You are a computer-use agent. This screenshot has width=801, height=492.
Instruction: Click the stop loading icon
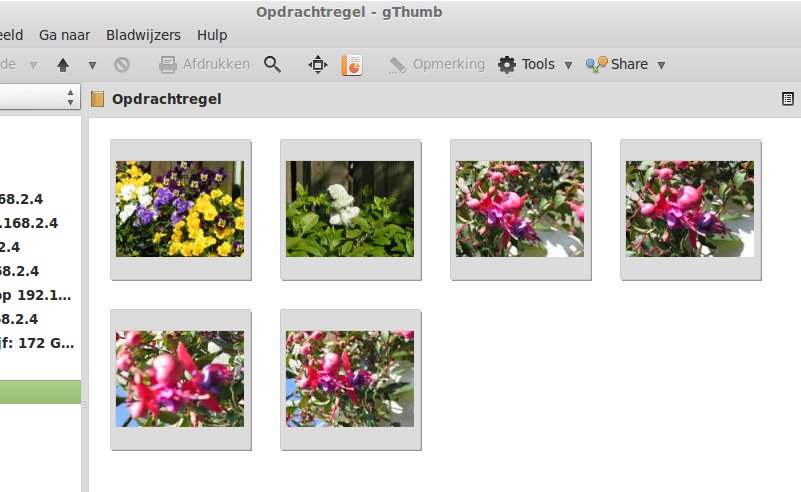122,65
